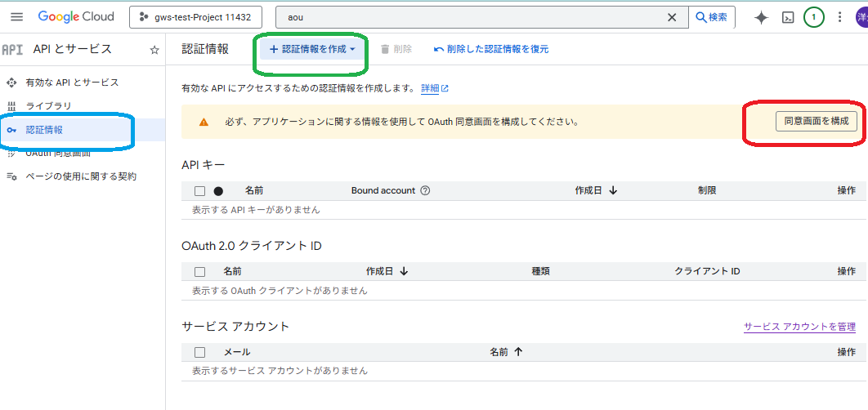868x410 pixels.
Task: Open ライブラリ in the sidebar
Action: click(48, 106)
